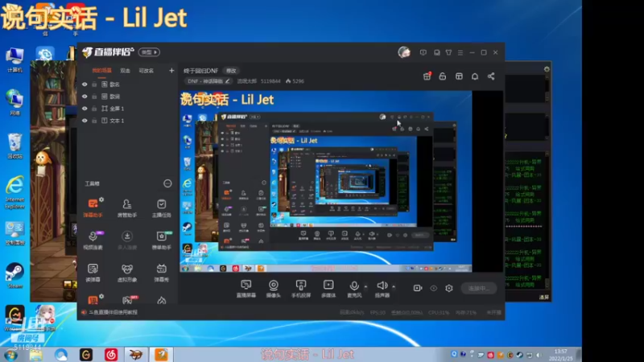This screenshot has width=644, height=362.
Task: Select the first orange scene tab
Action: 101,71
